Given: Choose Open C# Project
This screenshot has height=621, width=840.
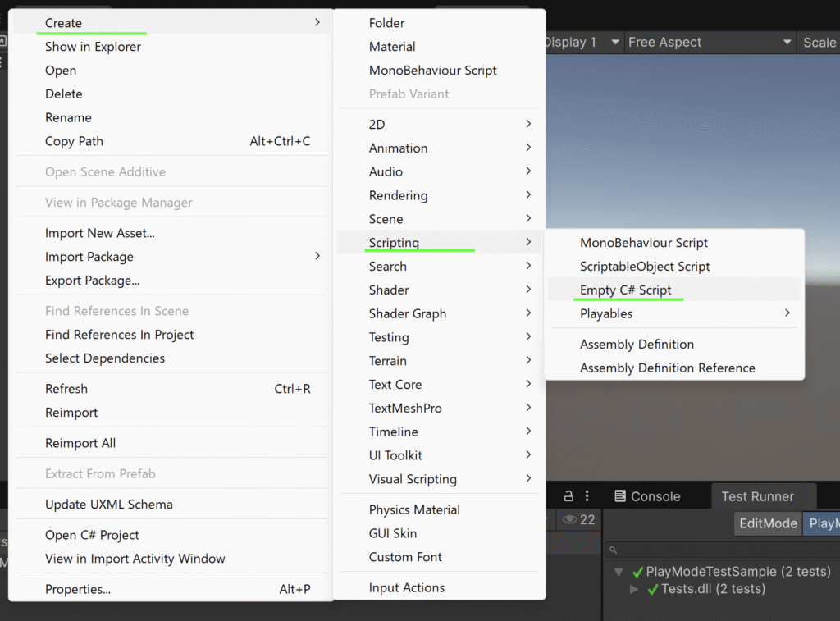Looking at the screenshot, I should [171, 535].
